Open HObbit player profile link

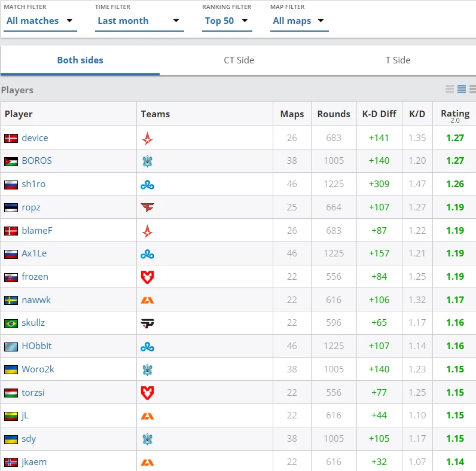pos(36,346)
